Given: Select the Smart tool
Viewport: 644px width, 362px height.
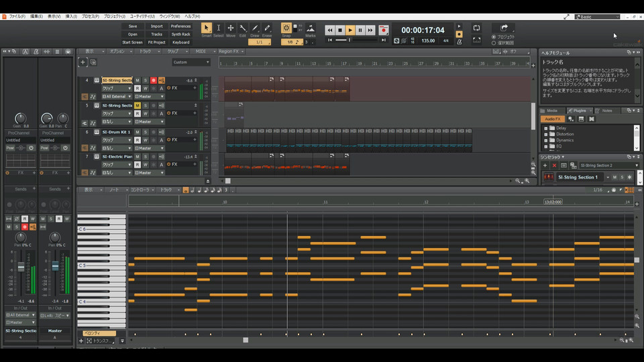Looking at the screenshot, I should pyautogui.click(x=207, y=29).
